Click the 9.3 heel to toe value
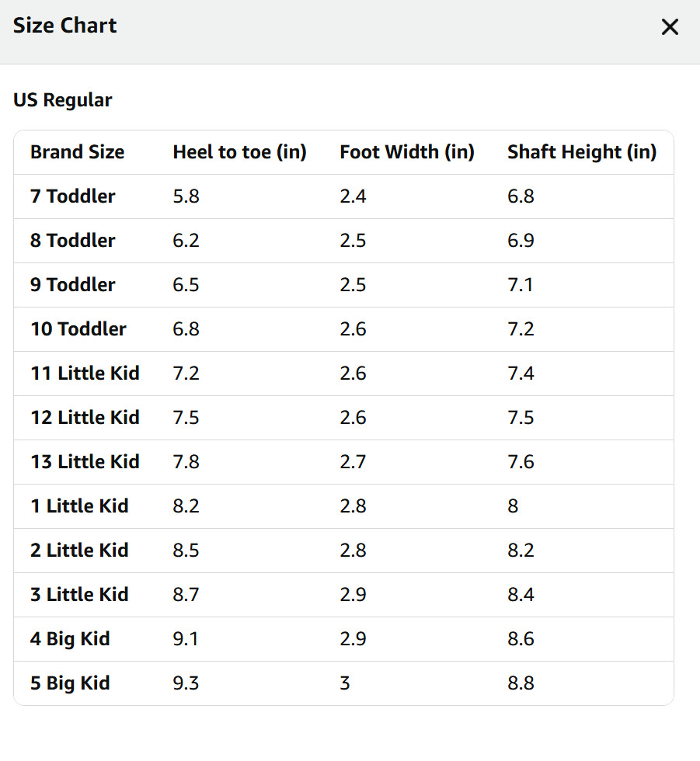The height and width of the screenshot is (761, 700). (186, 683)
